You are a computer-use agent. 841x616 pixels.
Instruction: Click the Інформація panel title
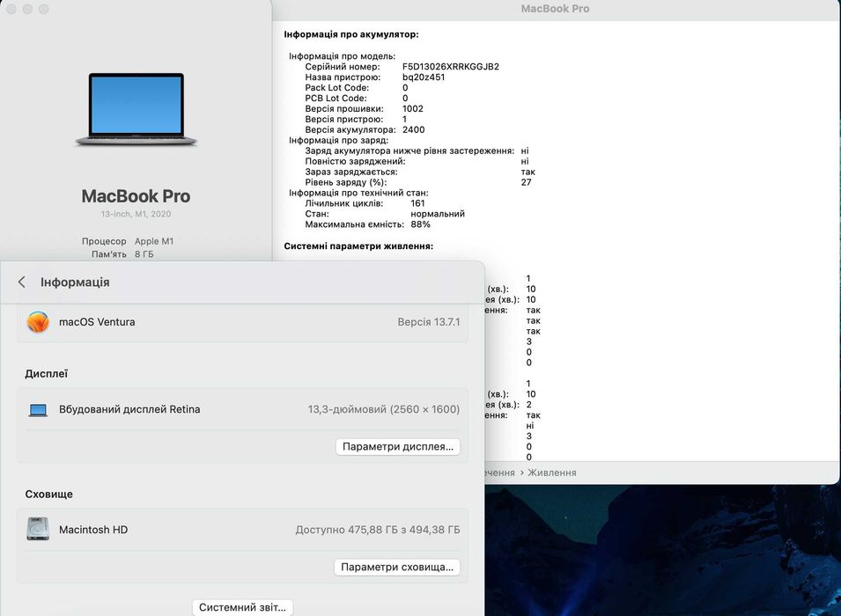pos(75,282)
